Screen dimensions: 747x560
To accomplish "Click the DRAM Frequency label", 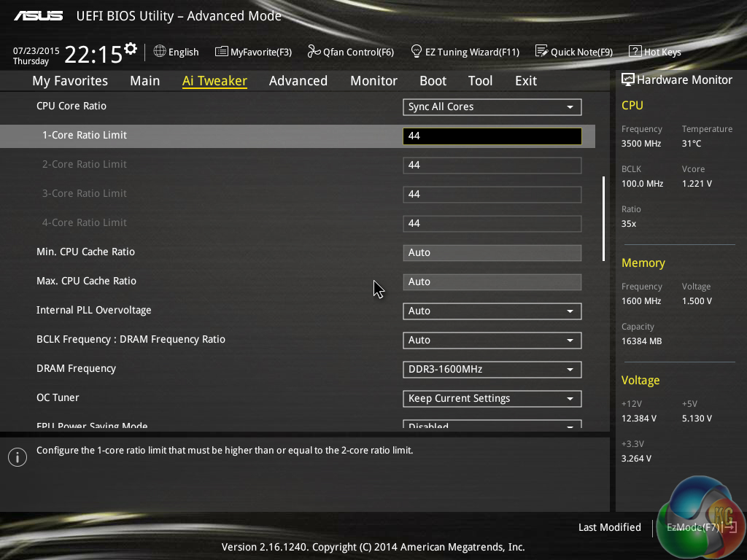I will tap(76, 368).
